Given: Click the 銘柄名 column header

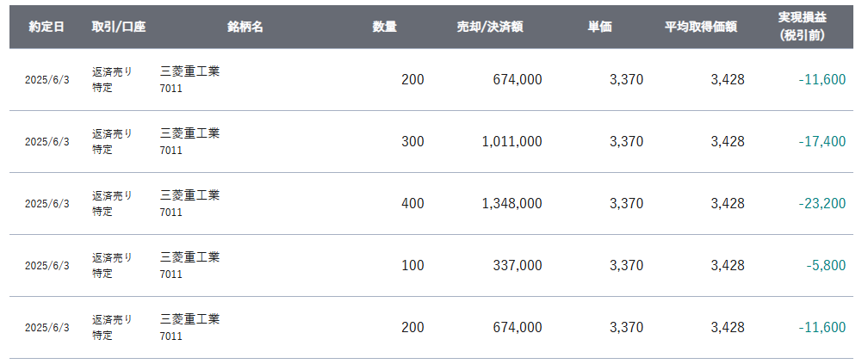Looking at the screenshot, I should pyautogui.click(x=245, y=28).
